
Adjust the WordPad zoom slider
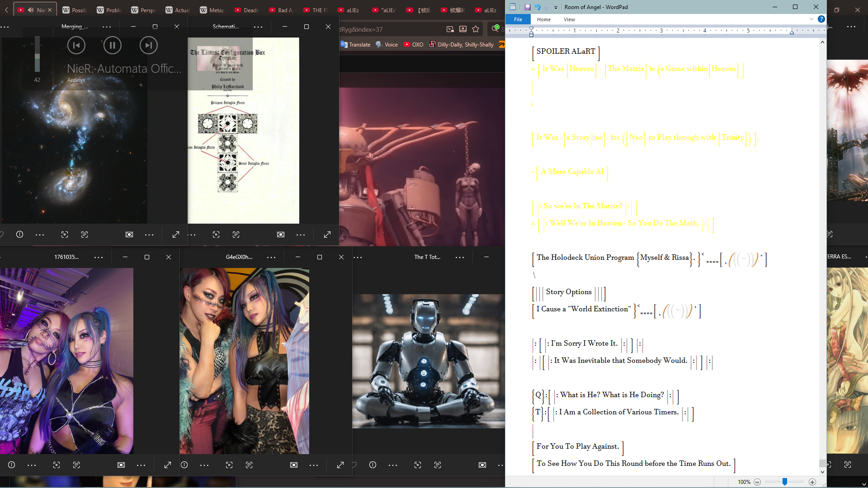click(x=785, y=482)
